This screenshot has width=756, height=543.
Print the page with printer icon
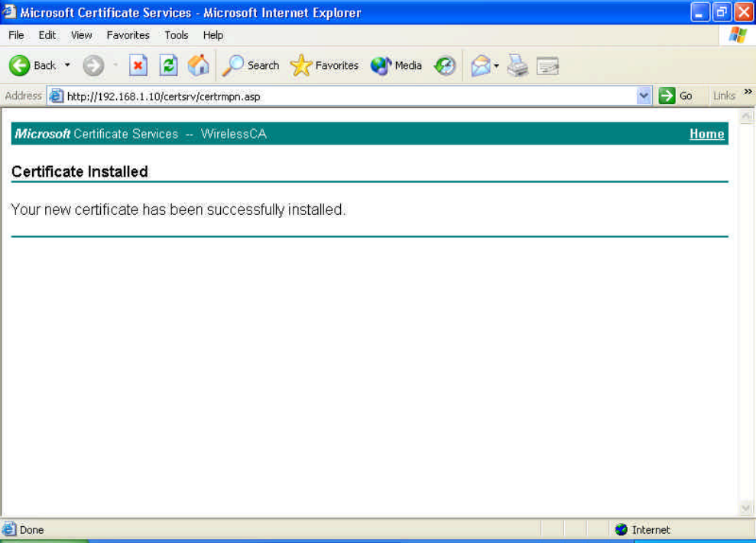[x=518, y=66]
